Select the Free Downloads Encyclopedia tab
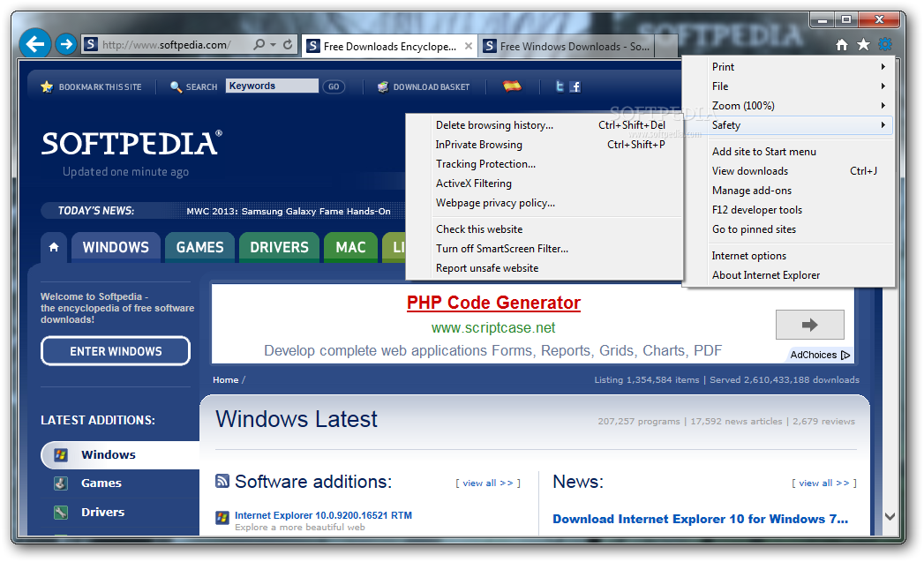Screen dimensions: 924x562 (x=389, y=46)
